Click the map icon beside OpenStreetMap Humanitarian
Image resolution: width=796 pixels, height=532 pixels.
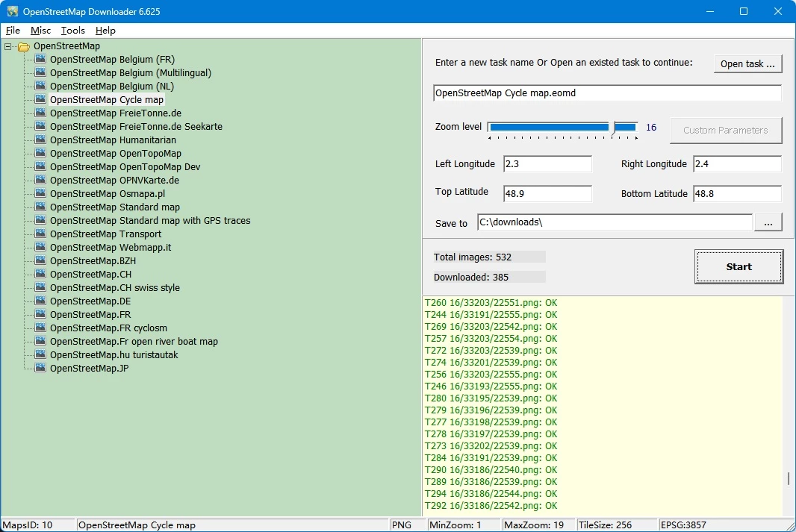[x=40, y=140]
